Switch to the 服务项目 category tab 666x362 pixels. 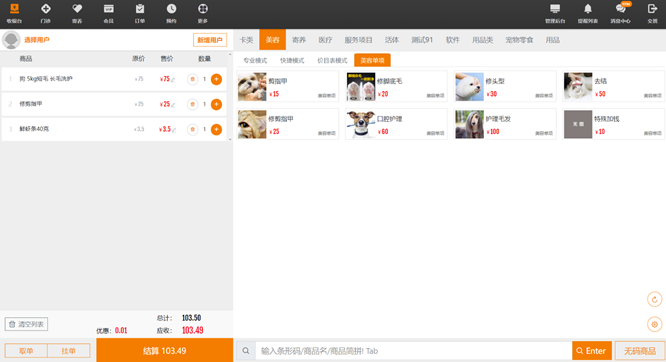[358, 40]
